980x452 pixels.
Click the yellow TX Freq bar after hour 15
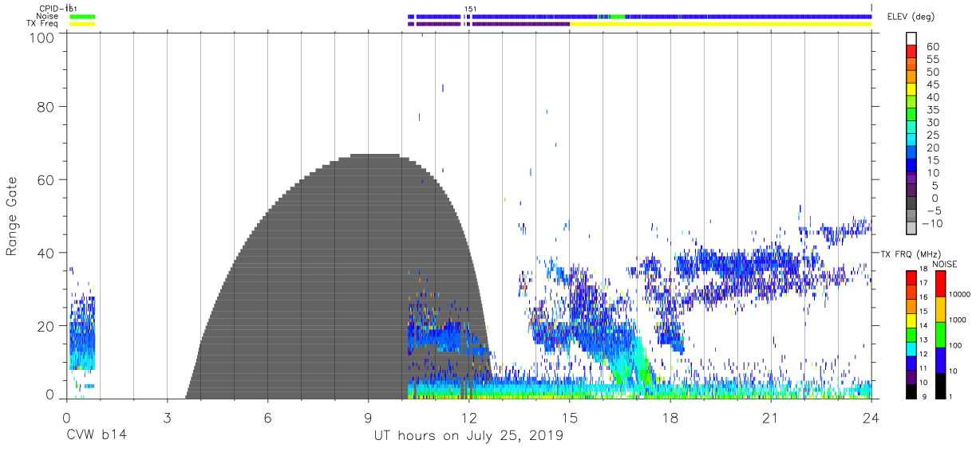721,24
